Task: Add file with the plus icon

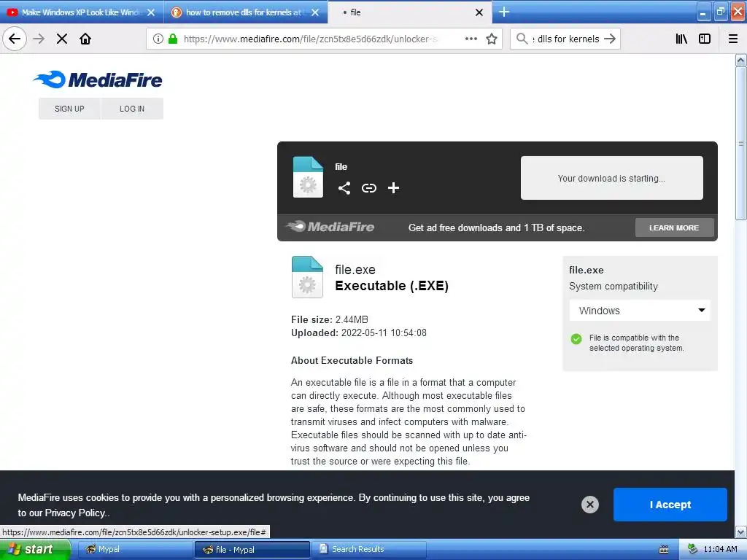Action: (393, 188)
